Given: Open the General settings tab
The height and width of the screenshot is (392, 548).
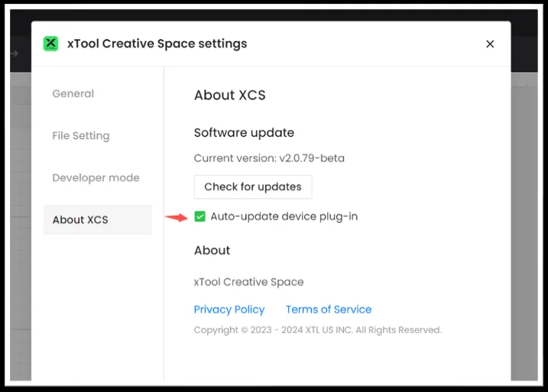Looking at the screenshot, I should pyautogui.click(x=73, y=94).
